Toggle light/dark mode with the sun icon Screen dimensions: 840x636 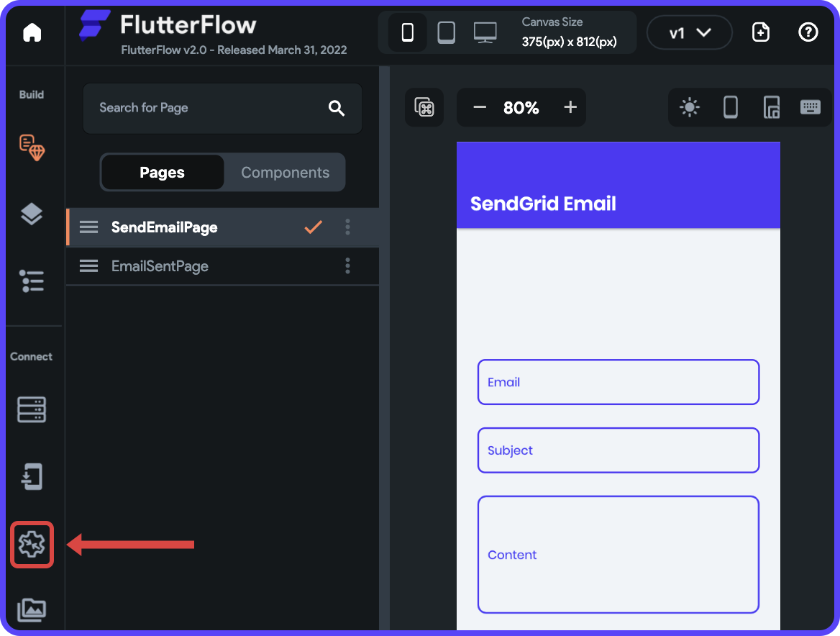[x=689, y=107]
